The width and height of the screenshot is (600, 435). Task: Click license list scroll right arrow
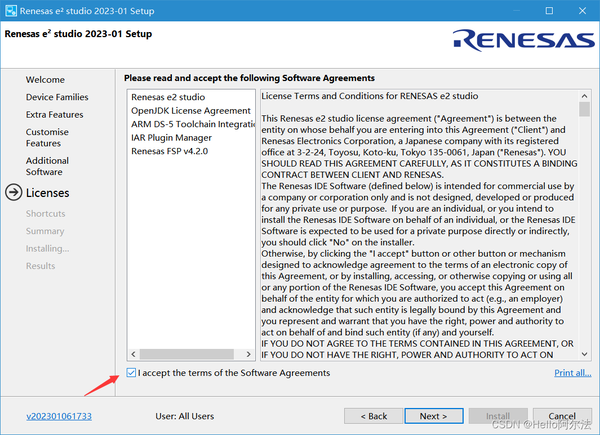coord(248,354)
